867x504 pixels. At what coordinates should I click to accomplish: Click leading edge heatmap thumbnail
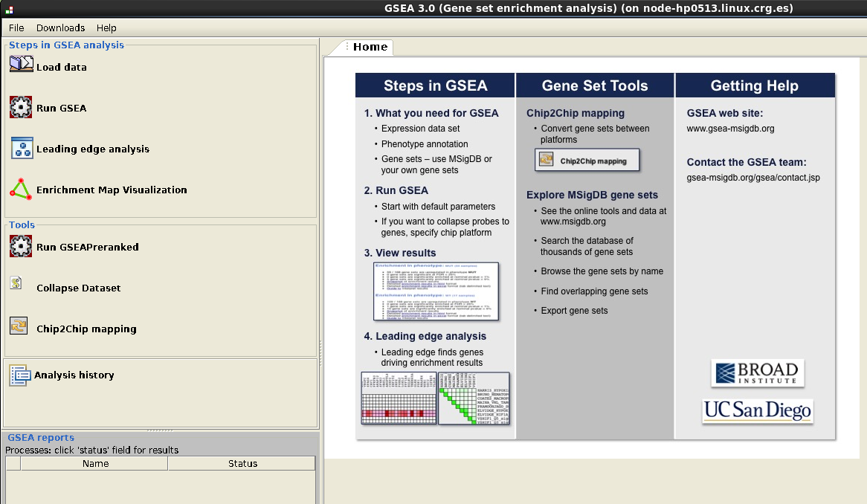pyautogui.click(x=399, y=398)
